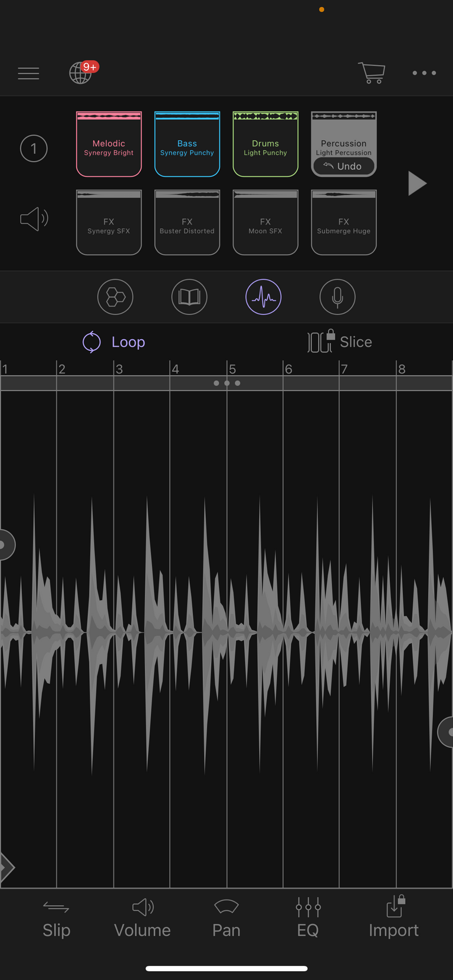Viewport: 453px width, 980px height.
Task: Open the hamburger menu
Action: coord(28,73)
